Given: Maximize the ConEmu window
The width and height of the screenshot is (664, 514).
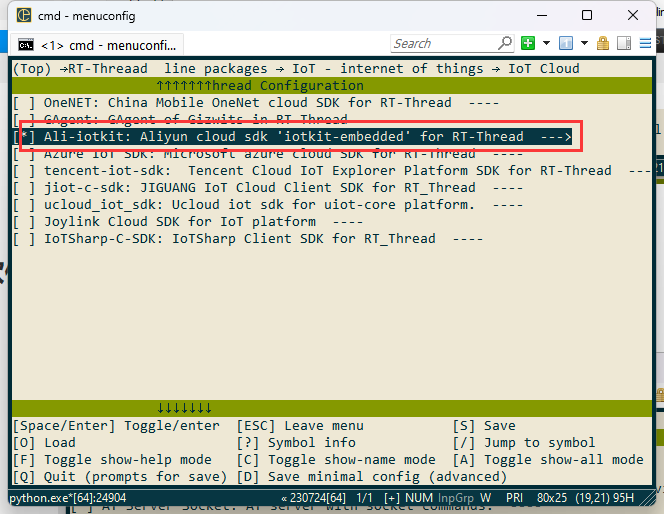Looking at the screenshot, I should click(x=587, y=15).
